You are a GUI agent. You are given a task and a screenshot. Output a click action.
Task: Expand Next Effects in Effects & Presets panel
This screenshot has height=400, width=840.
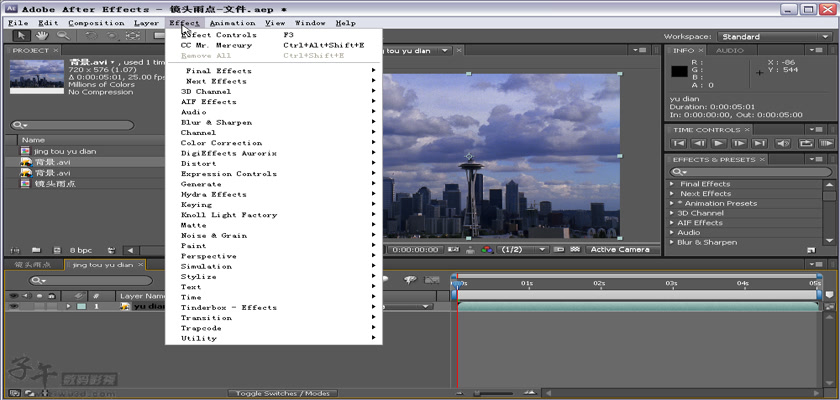[672, 193]
